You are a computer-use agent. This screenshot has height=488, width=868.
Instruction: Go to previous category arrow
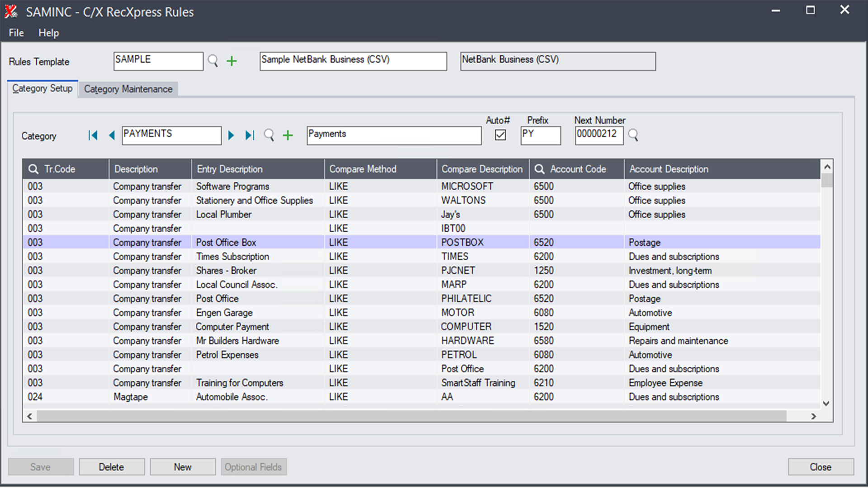[x=112, y=135]
